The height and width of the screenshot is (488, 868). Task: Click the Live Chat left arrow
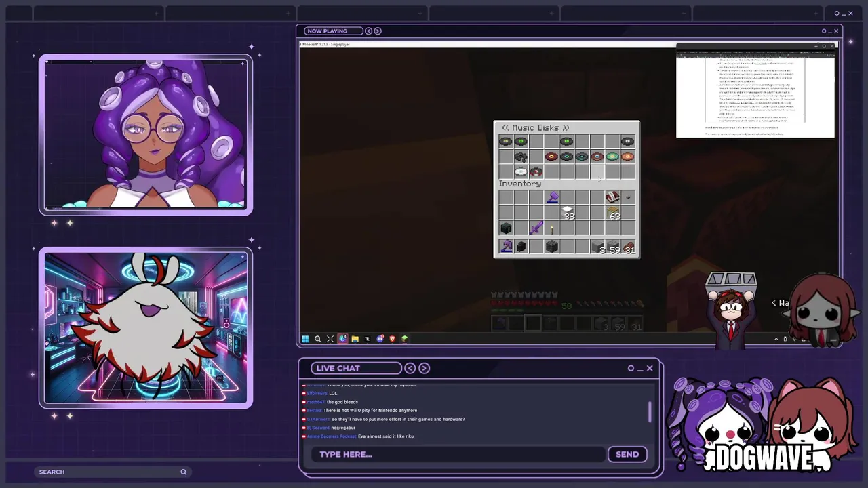(410, 368)
